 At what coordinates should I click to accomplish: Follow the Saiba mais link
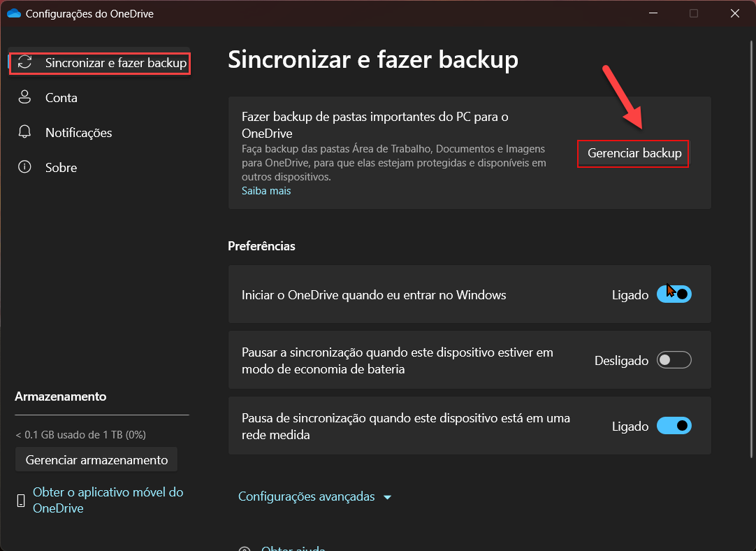pos(266,191)
